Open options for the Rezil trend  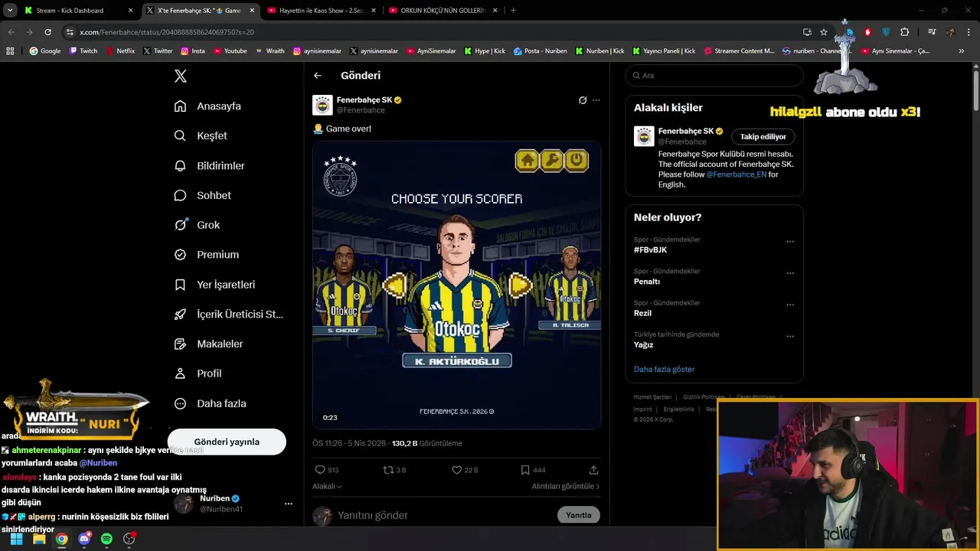(x=790, y=305)
